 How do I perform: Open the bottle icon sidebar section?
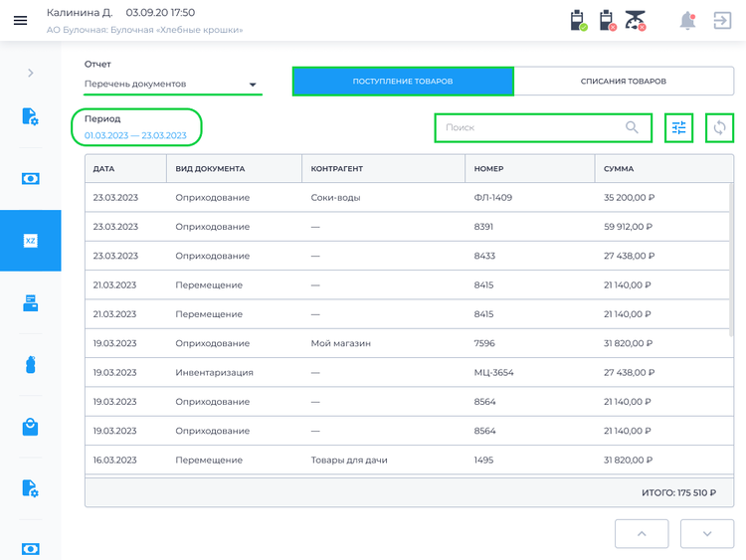[31, 364]
